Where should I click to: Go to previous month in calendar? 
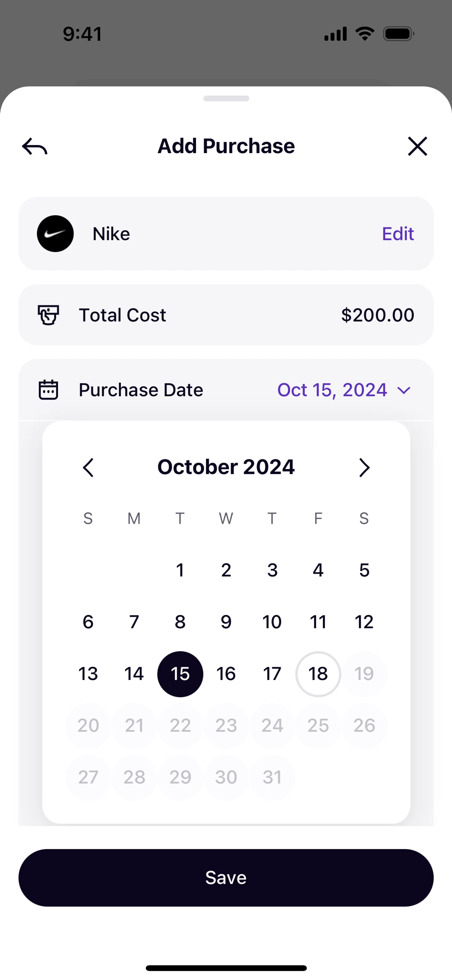(88, 468)
